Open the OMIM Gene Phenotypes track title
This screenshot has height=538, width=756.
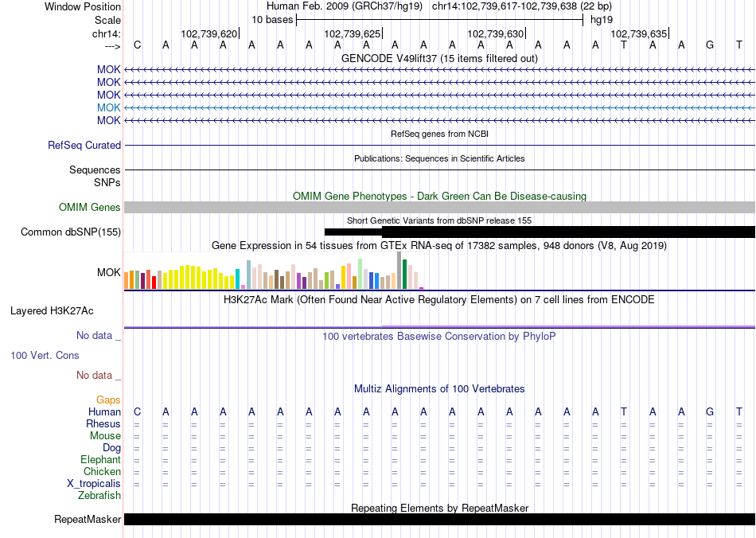pos(439,196)
